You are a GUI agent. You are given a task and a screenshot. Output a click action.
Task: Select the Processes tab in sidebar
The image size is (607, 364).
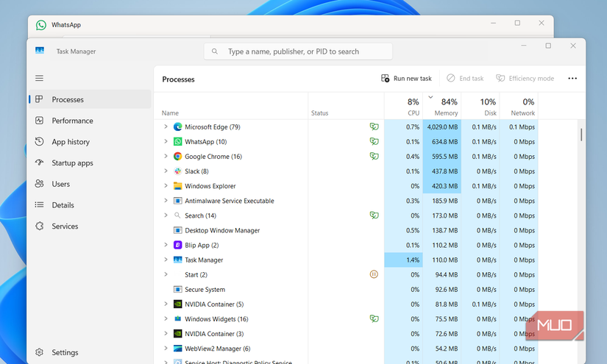tap(90, 99)
